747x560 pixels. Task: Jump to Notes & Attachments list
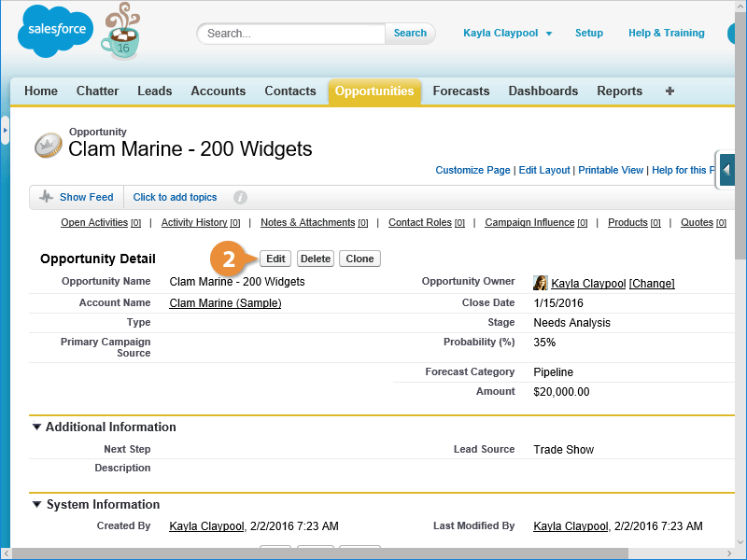314,222
